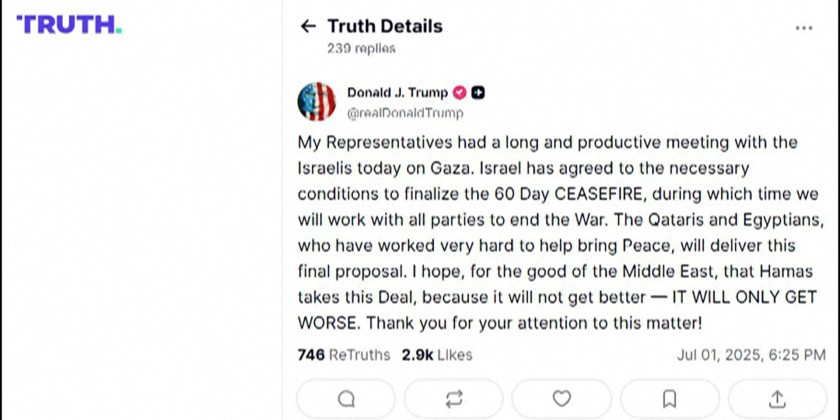
Task: Bookmark this Truth post
Action: pos(670,399)
